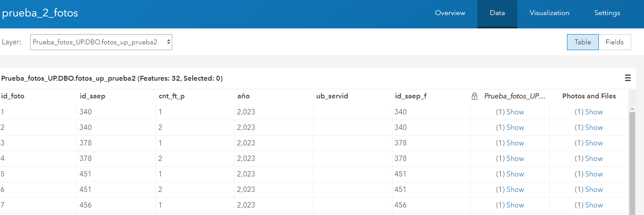
Task: Show Photos and Files for row 1
Action: pos(589,112)
